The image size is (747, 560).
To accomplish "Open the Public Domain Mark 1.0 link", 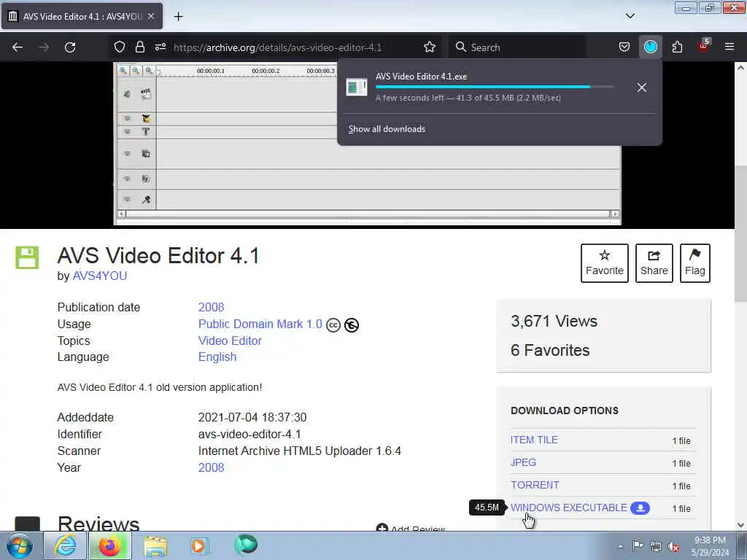I will click(x=260, y=324).
